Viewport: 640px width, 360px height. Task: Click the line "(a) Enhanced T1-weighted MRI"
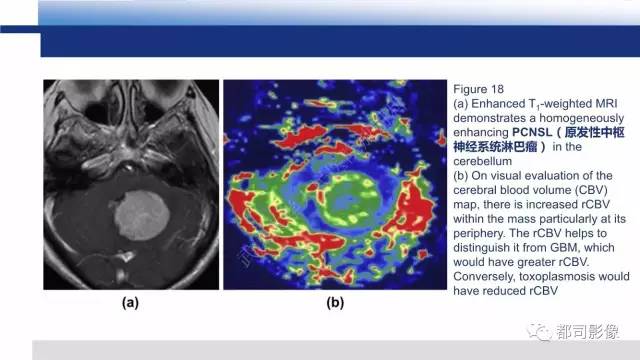click(x=535, y=104)
